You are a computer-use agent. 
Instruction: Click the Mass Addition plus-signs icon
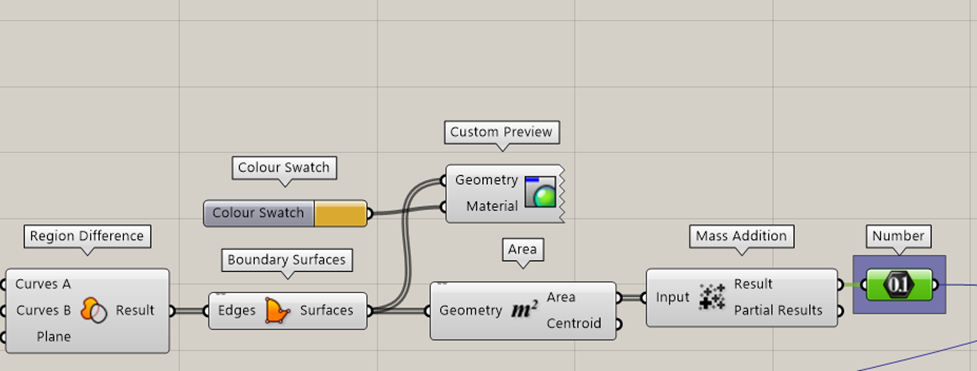712,297
